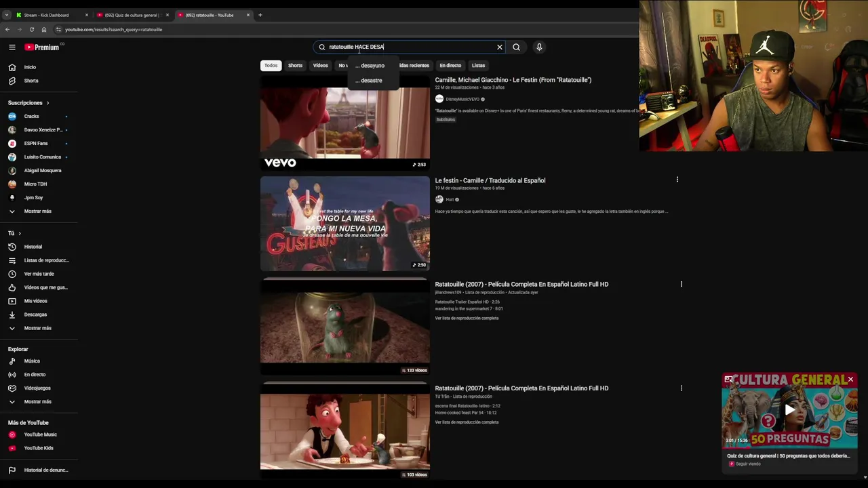Image resolution: width=868 pixels, height=488 pixels.
Task: Close the Cultura General miniplayer
Action: coord(850,380)
